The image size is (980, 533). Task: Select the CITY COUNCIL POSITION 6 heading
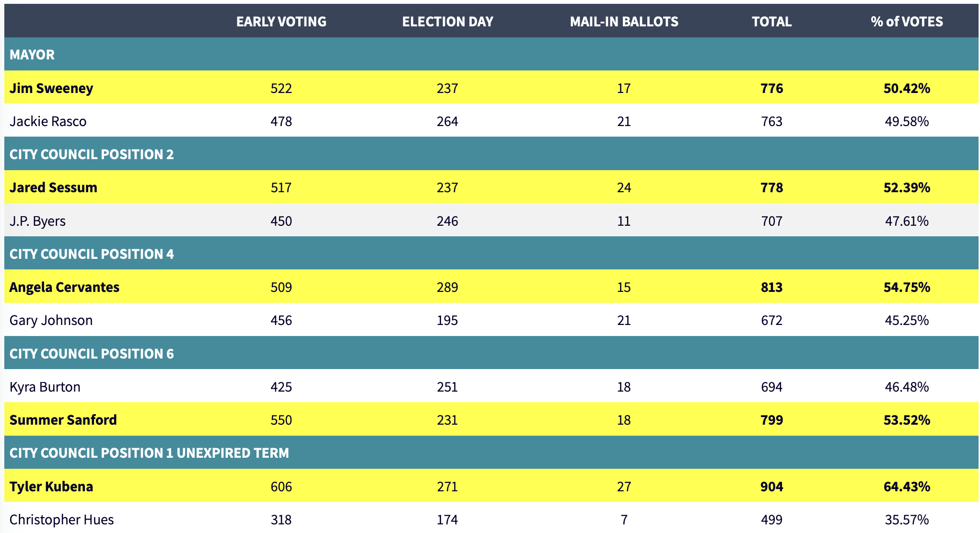coord(92,354)
